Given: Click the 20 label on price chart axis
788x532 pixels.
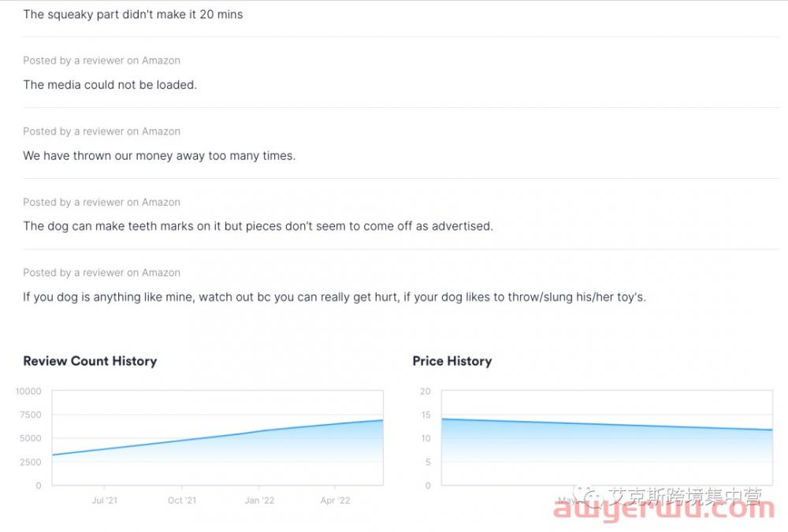Looking at the screenshot, I should [426, 391].
